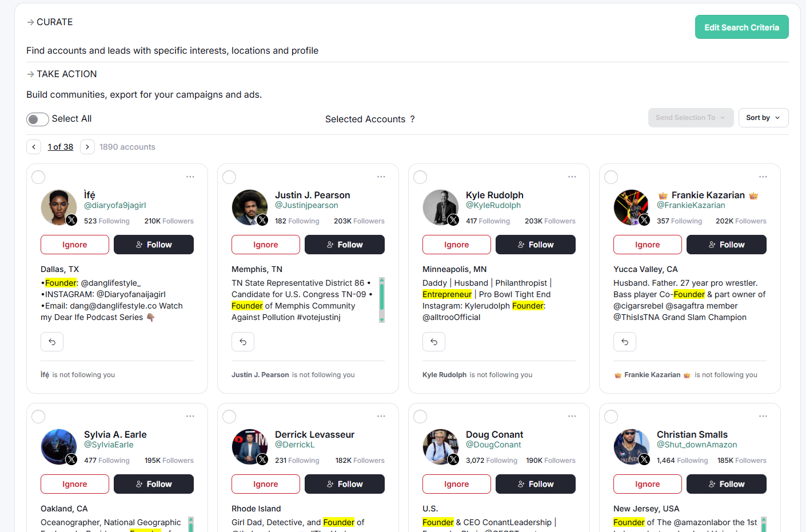806x532 pixels.
Task: Open three-dots menu on Christian Smalls' card
Action: pos(763,417)
